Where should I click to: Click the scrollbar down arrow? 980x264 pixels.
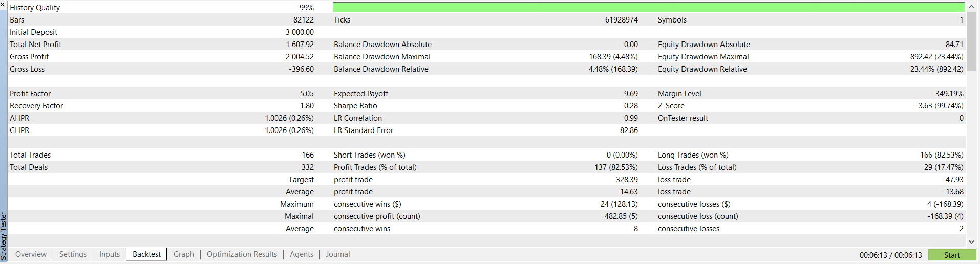[971, 241]
